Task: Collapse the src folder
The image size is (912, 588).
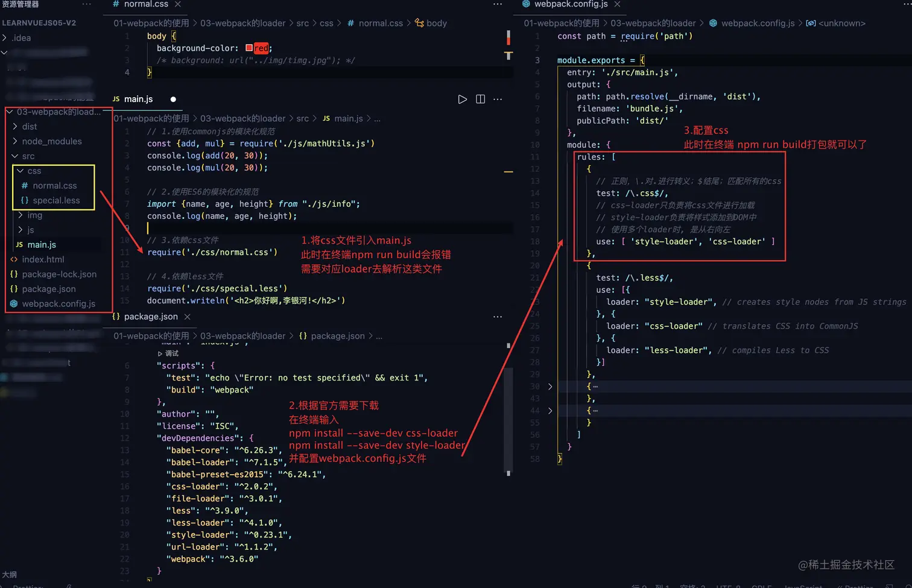Action: click(x=15, y=156)
